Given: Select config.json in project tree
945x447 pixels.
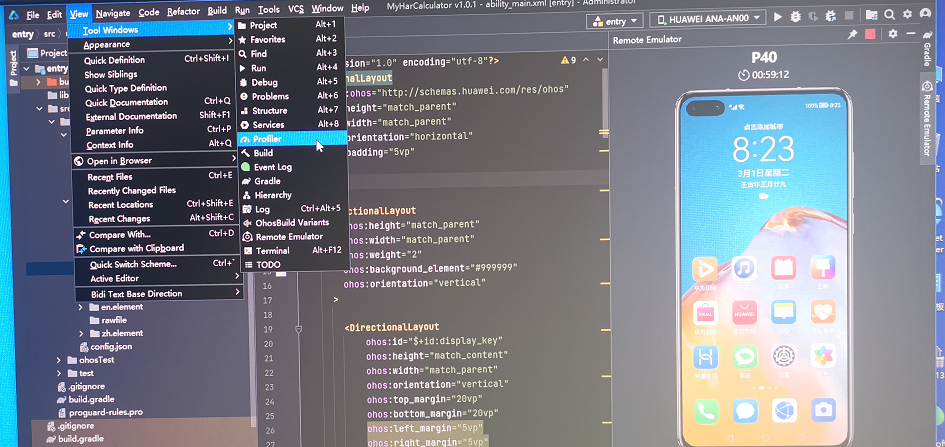Looking at the screenshot, I should (106, 346).
